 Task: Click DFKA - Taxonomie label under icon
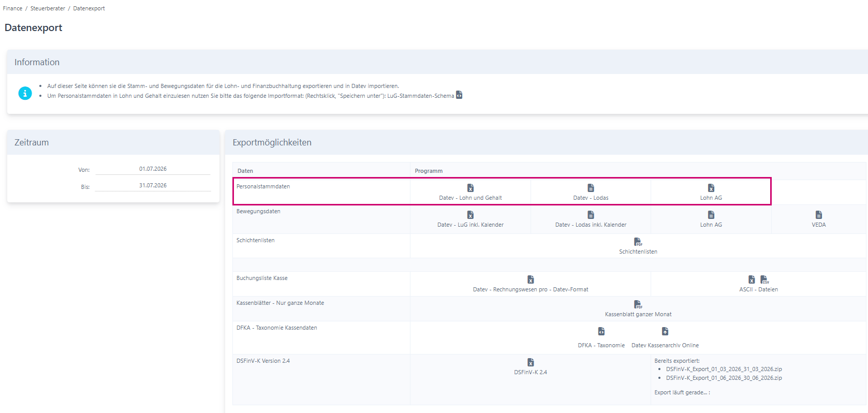click(x=601, y=345)
